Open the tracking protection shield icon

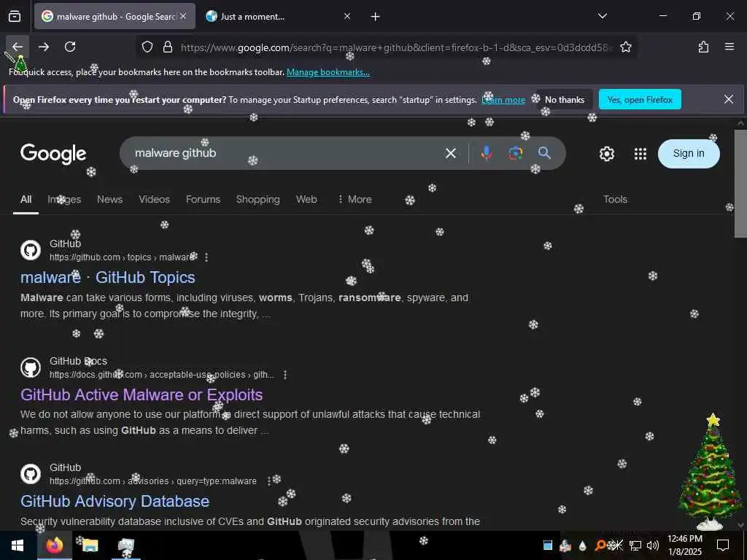(147, 47)
